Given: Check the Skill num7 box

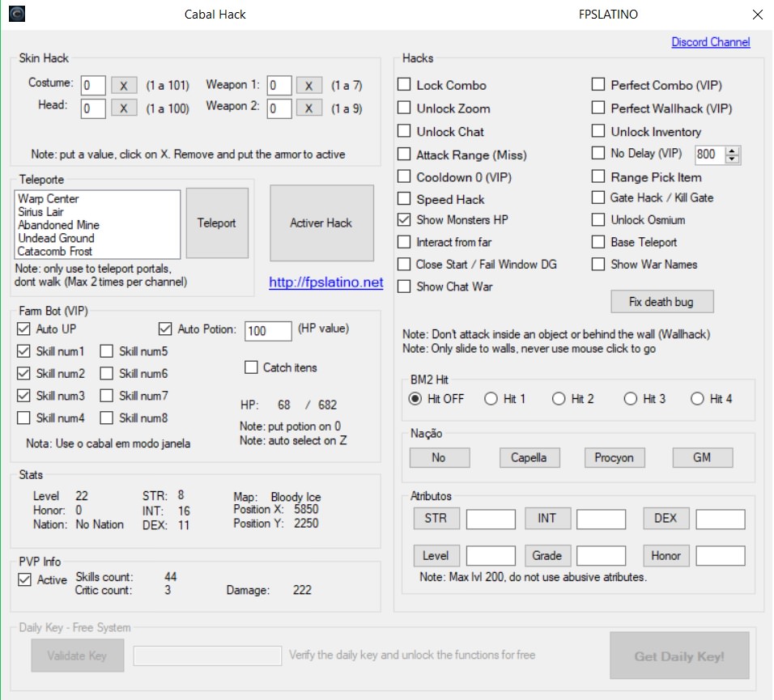Looking at the screenshot, I should point(106,396).
